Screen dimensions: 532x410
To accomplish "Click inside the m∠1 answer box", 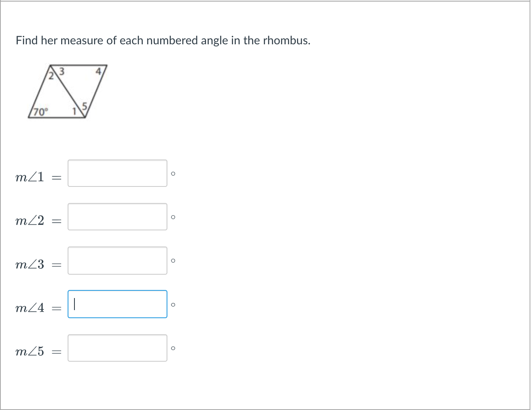I will [x=117, y=173].
